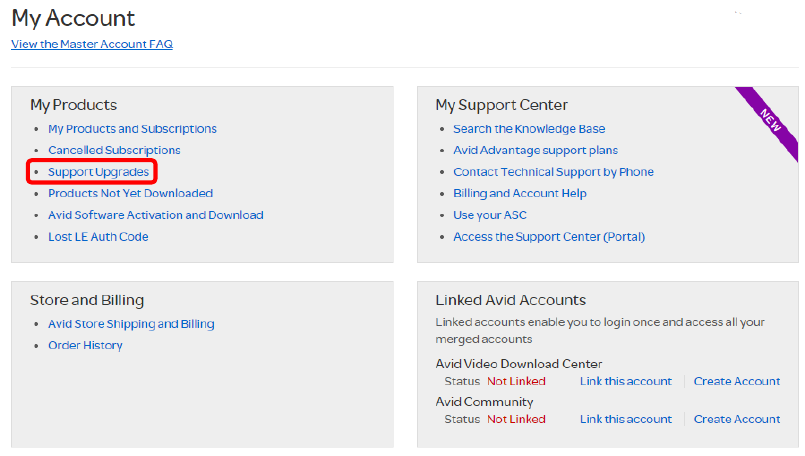The image size is (805, 456).
Task: Click the Support Upgrades link
Action: click(x=98, y=172)
